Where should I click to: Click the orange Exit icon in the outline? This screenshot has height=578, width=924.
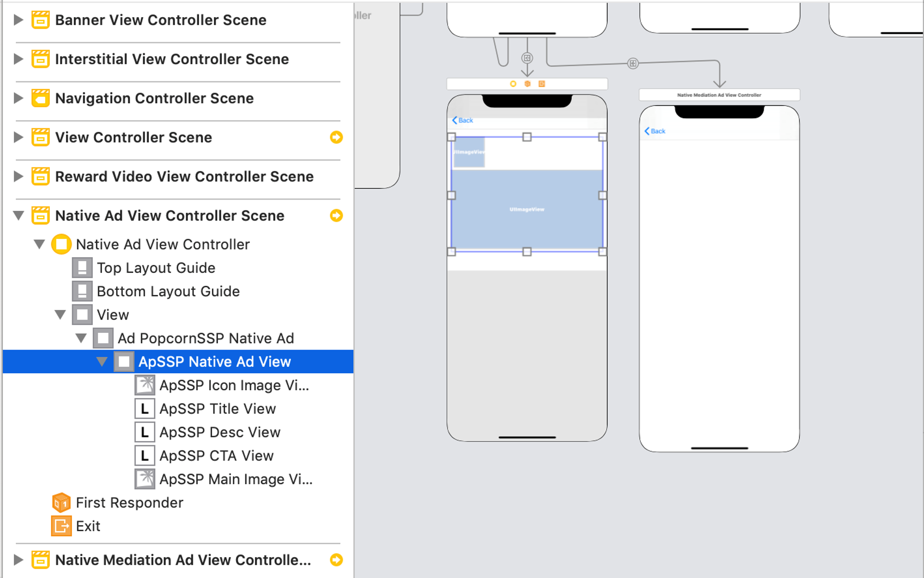click(x=61, y=526)
